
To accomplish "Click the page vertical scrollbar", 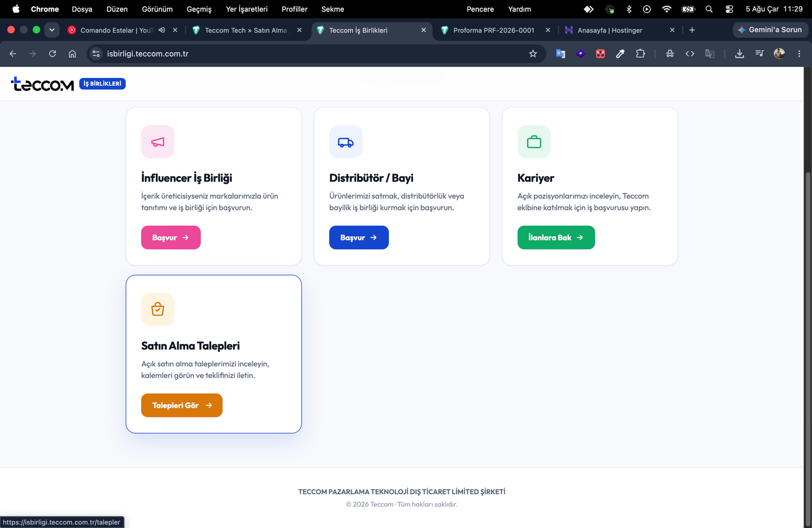I will tap(808, 350).
